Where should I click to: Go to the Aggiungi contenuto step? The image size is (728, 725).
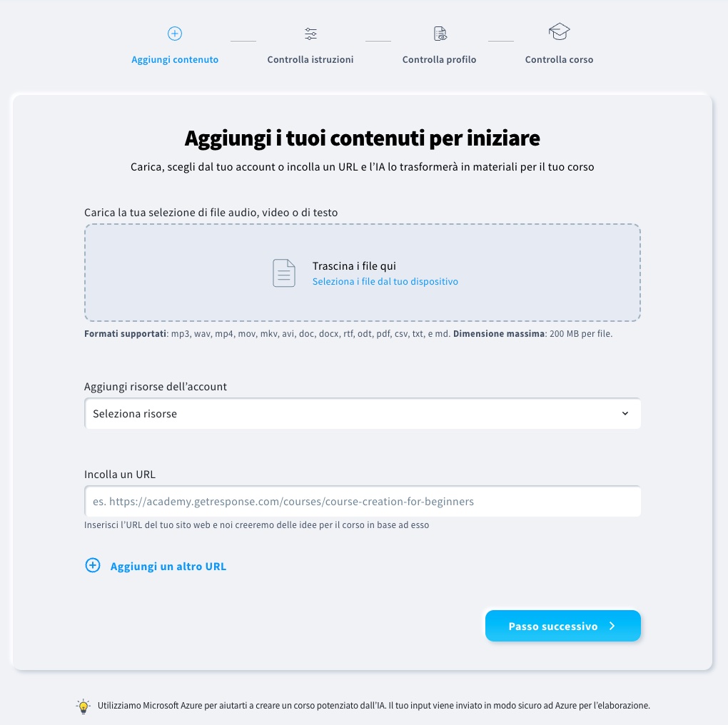[175, 60]
